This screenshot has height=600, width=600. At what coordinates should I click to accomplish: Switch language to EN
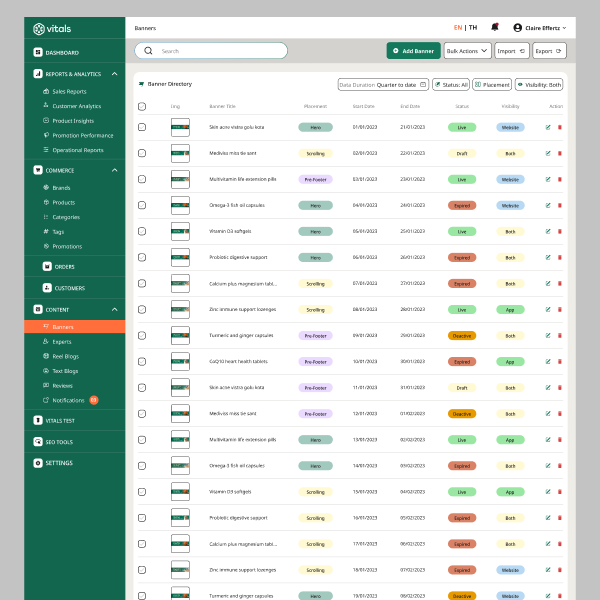pos(458,28)
